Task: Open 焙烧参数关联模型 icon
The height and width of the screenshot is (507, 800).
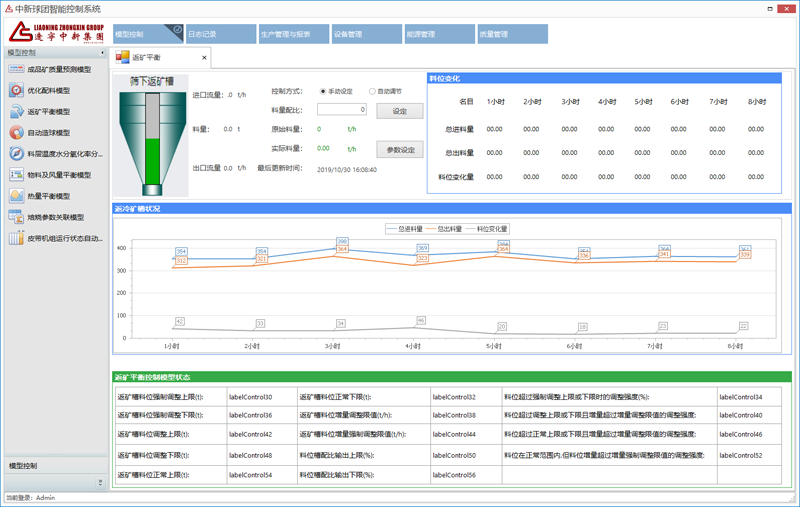Action: pyautogui.click(x=16, y=217)
